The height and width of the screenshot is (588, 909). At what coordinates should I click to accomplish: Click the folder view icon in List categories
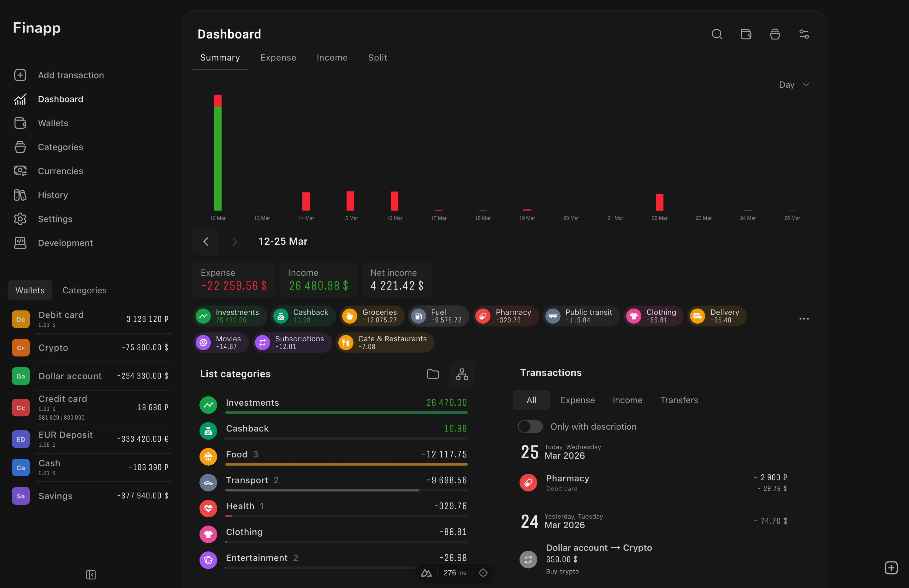pos(433,374)
